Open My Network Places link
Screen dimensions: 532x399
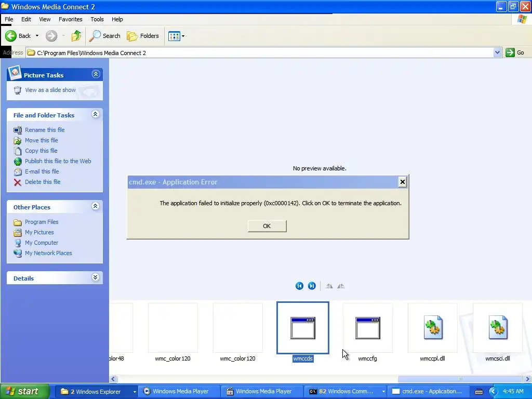click(48, 253)
